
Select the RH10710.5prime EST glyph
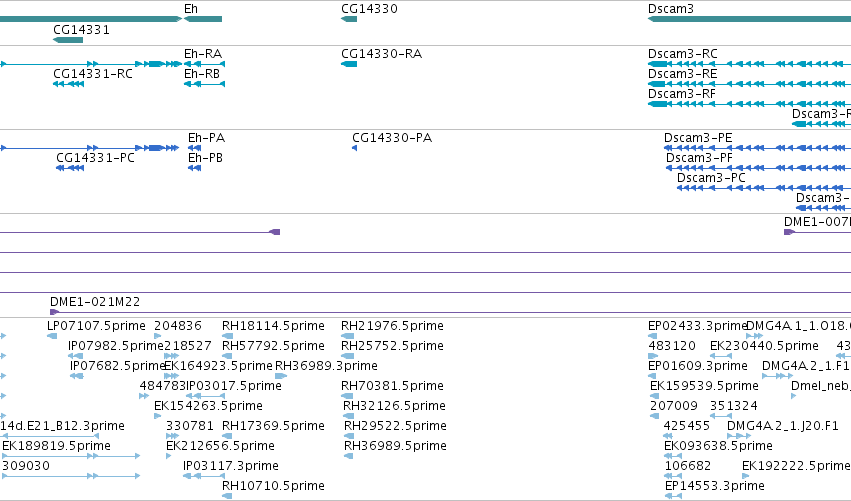227,496
